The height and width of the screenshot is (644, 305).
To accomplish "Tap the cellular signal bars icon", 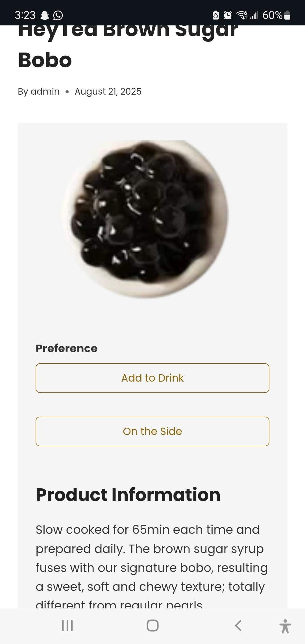I will [254, 15].
